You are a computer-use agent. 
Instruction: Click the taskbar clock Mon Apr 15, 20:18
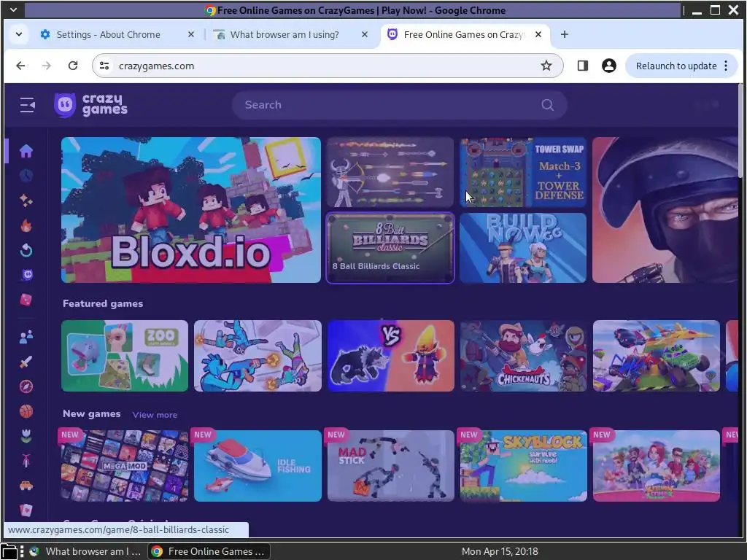click(499, 551)
